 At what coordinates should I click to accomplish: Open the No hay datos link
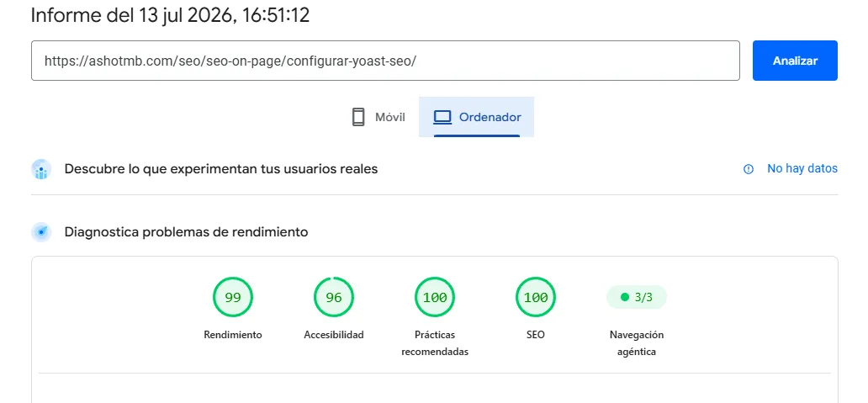[x=802, y=169]
